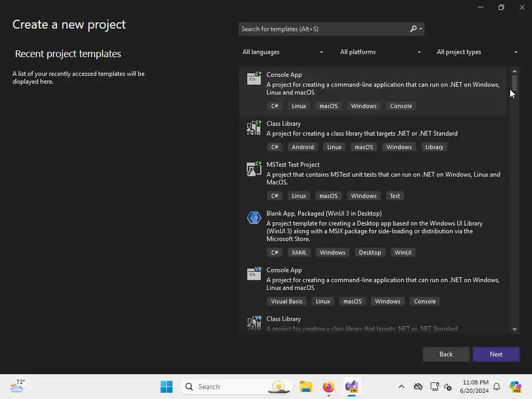Screen dimensions: 532x399
Task: Click the WinUI tag
Action: tap(403, 252)
